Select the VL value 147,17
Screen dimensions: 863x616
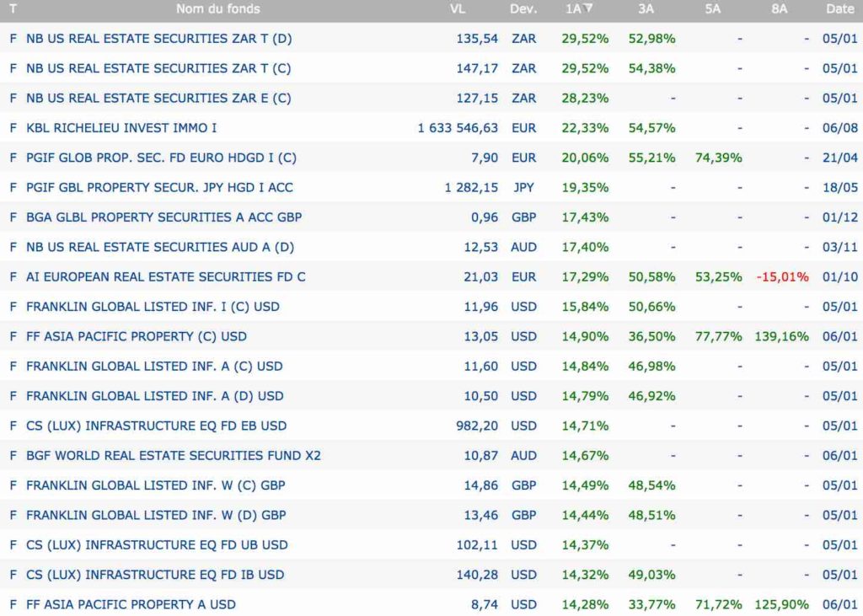(x=477, y=68)
